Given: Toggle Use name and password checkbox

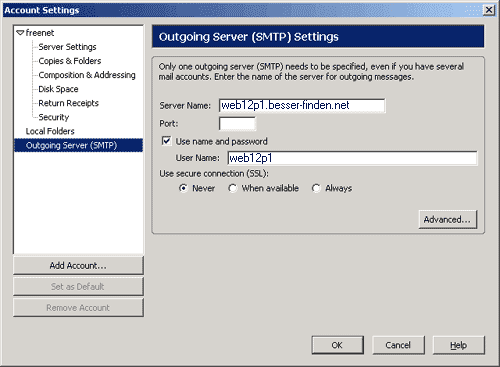Looking at the screenshot, I should click(166, 141).
